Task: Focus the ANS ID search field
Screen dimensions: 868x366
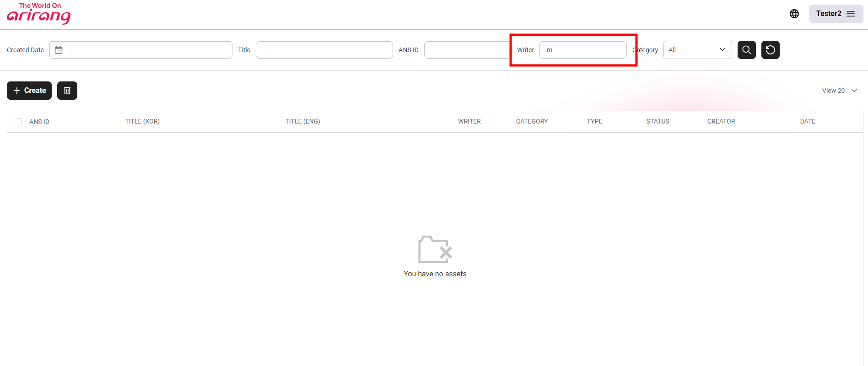Action: (467, 50)
